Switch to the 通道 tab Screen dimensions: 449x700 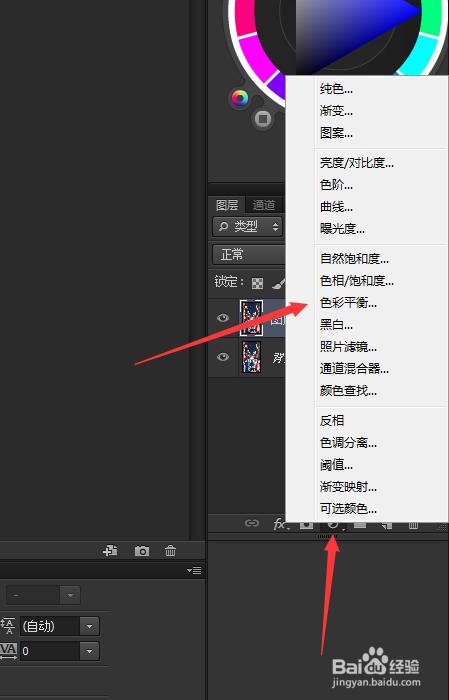tap(264, 205)
